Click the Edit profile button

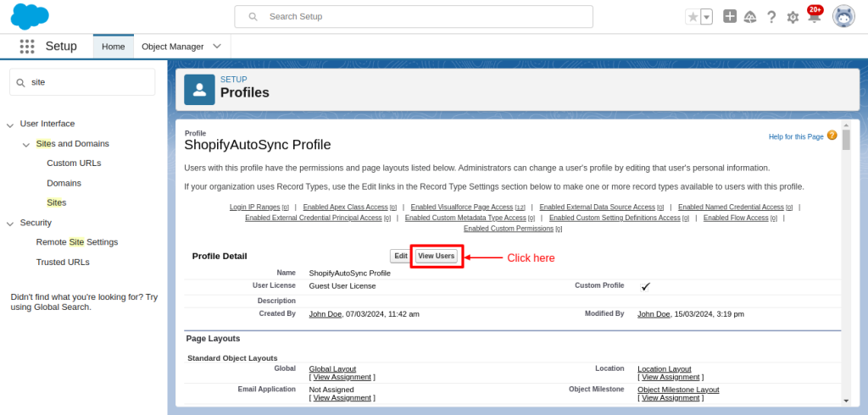point(400,256)
